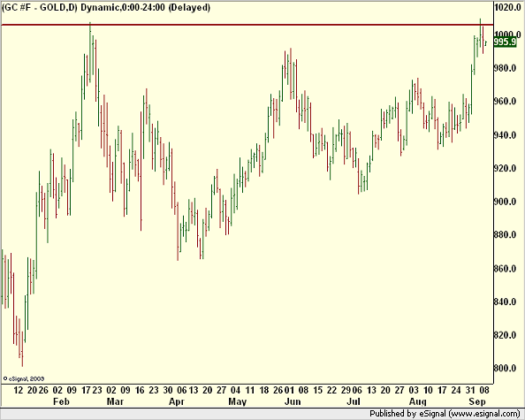The image size is (525, 420).
Task: Click the date label 31 on time axis
Action: pyautogui.click(x=470, y=390)
